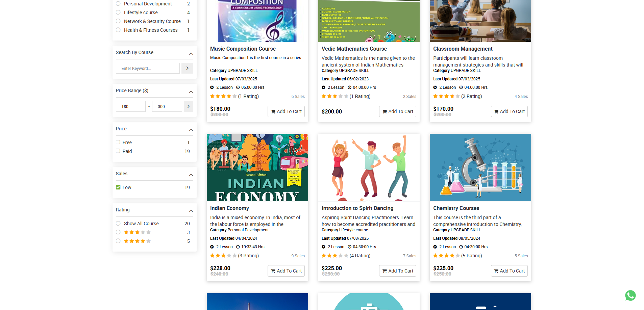Open the Indian Economy course title
The height and width of the screenshot is (310, 644).
click(x=229, y=208)
